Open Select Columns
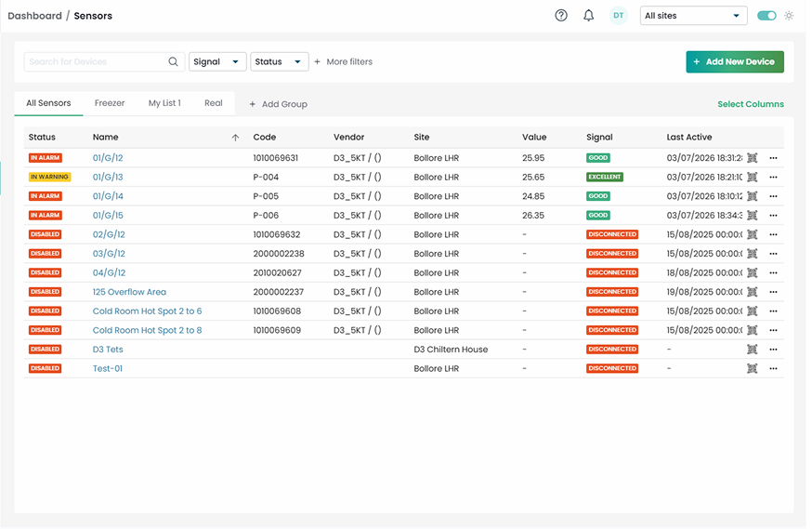This screenshot has width=812, height=529. point(751,104)
